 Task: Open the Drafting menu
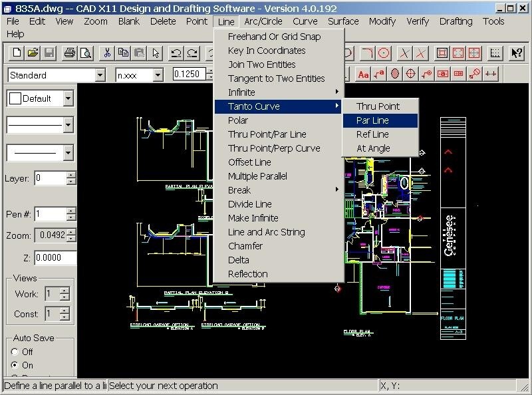pos(456,21)
